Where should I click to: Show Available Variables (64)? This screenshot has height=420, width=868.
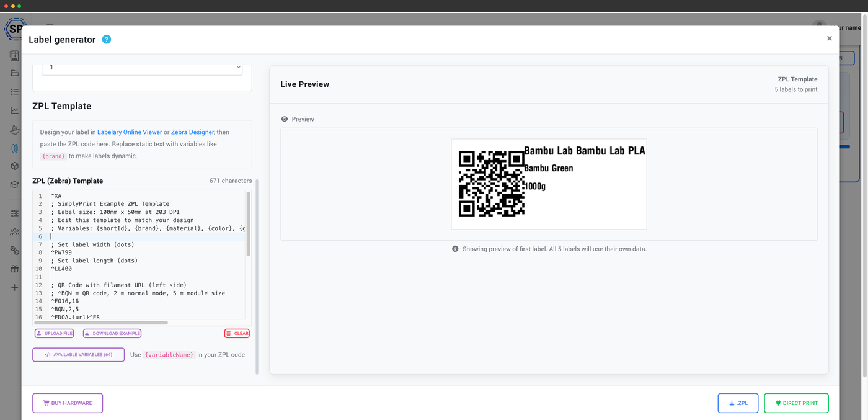(x=78, y=355)
